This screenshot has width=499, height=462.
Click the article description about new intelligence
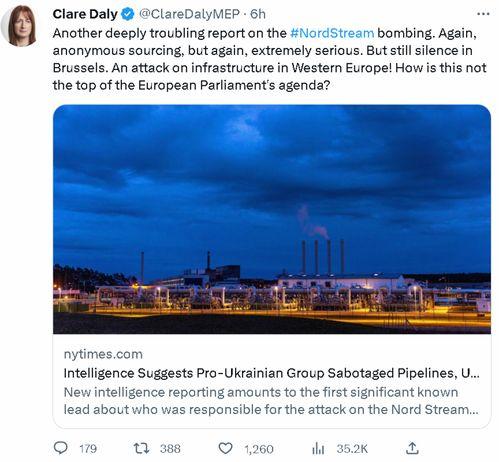click(271, 401)
